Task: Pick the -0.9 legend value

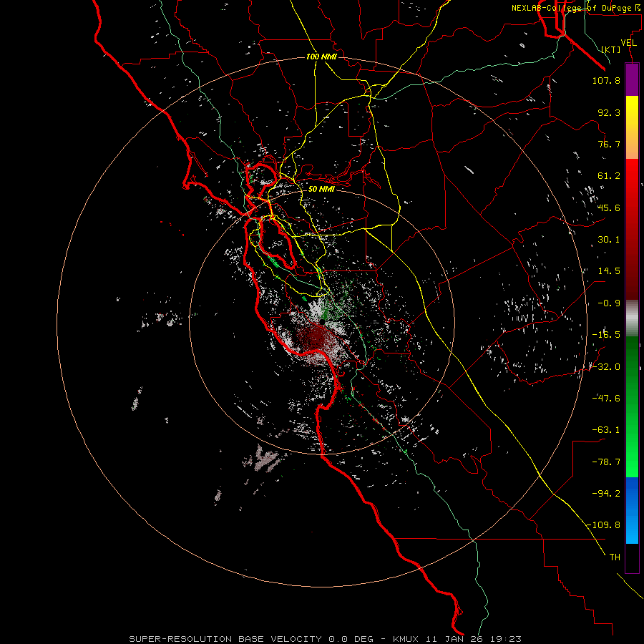Action: pyautogui.click(x=609, y=303)
